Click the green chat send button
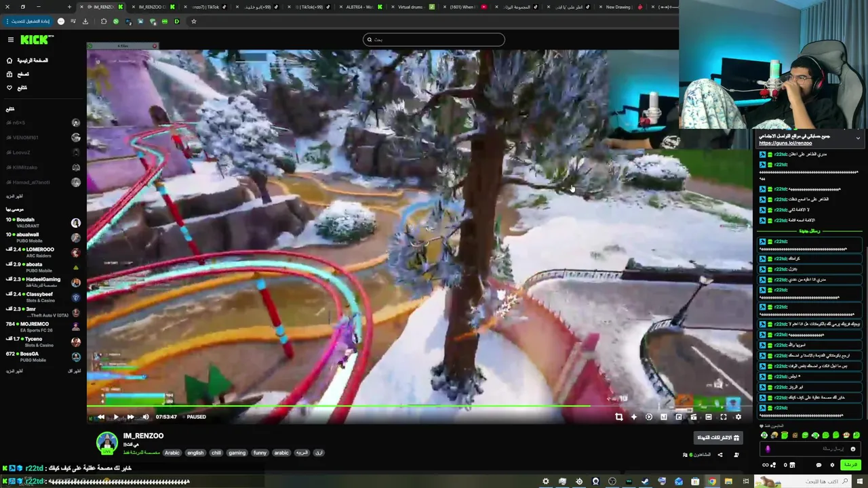 pos(850,465)
